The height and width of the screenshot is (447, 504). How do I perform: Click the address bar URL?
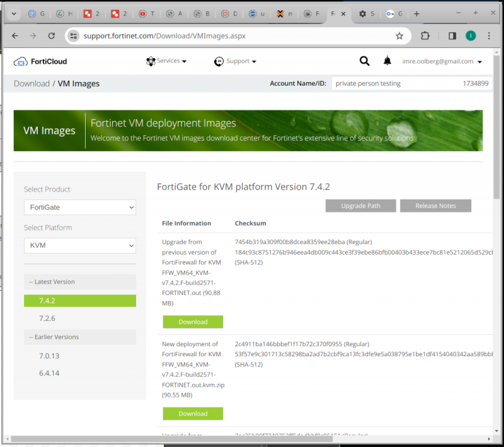pyautogui.click(x=164, y=36)
